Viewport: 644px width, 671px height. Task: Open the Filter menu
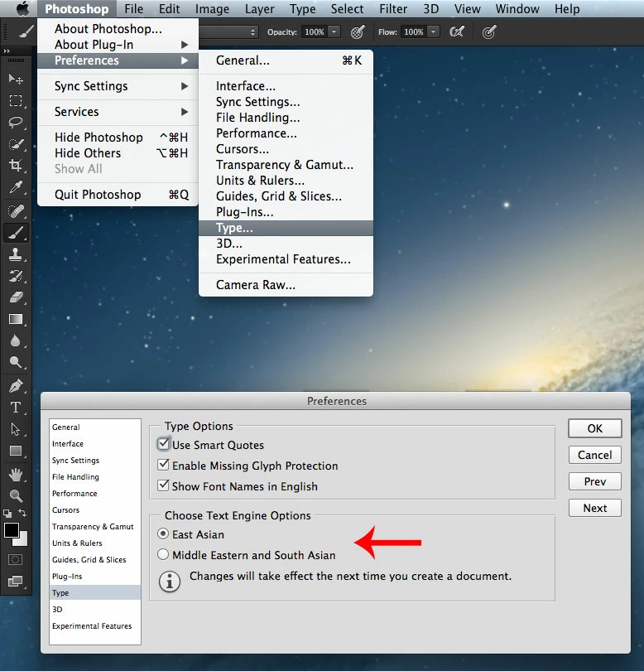393,8
